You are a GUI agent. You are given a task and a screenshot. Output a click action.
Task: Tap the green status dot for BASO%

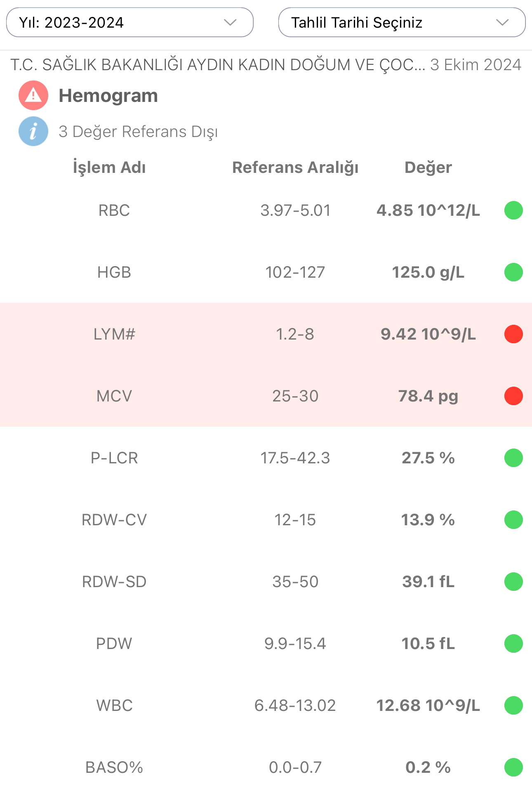[x=513, y=767]
